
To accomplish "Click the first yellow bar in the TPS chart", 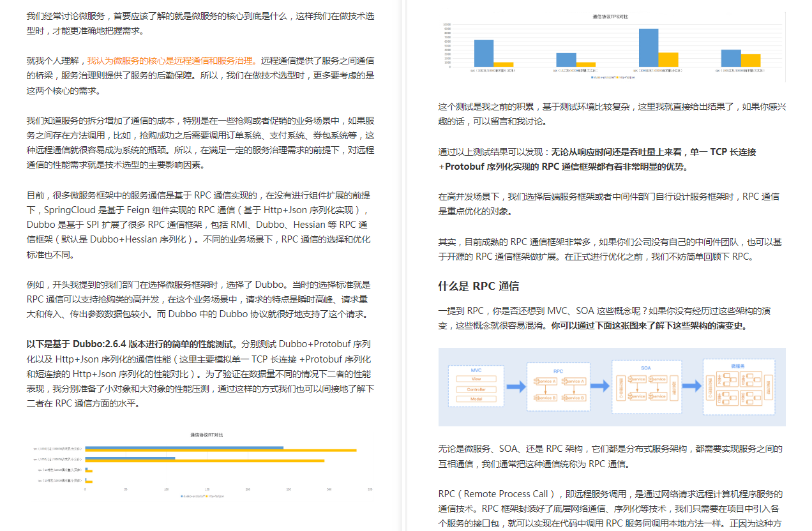I will 503,64.
